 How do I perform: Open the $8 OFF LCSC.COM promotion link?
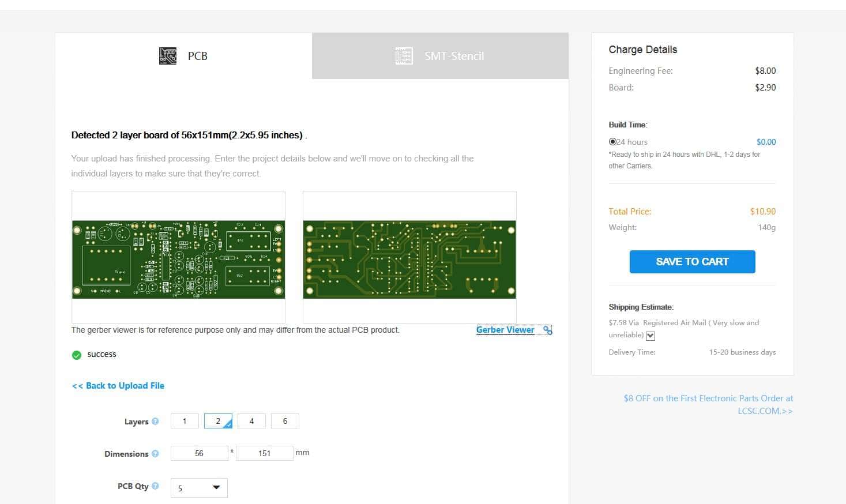click(708, 404)
